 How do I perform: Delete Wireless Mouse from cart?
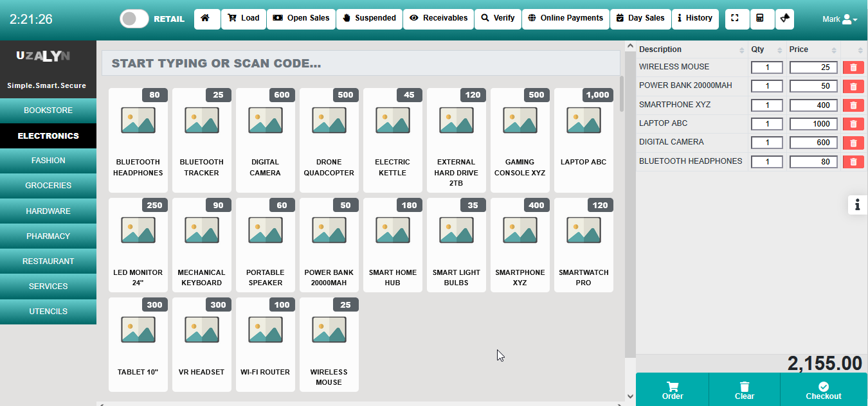(x=853, y=67)
